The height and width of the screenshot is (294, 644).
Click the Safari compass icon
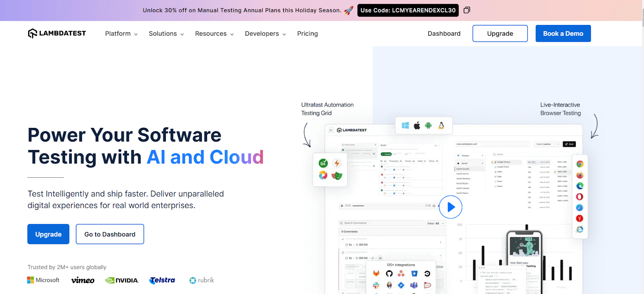[580, 208]
